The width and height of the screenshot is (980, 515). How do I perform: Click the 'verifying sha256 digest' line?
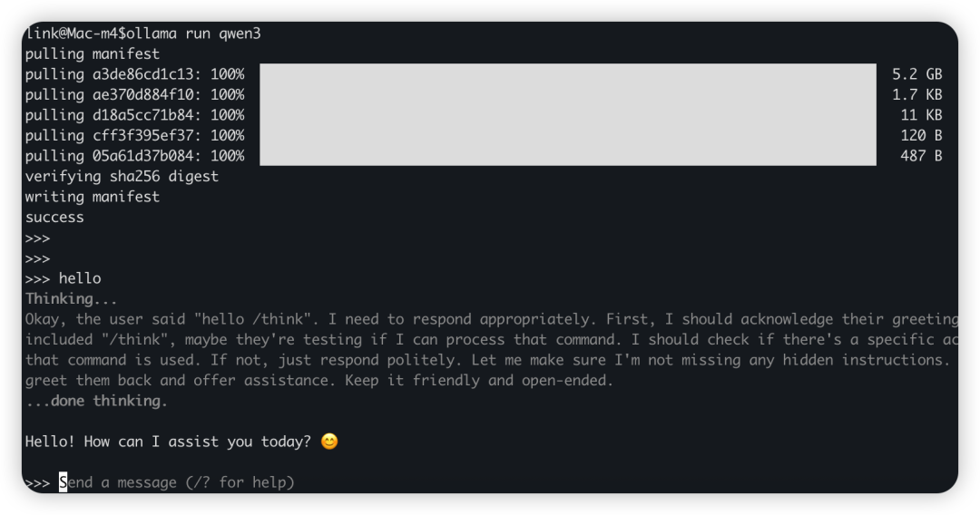point(122,177)
